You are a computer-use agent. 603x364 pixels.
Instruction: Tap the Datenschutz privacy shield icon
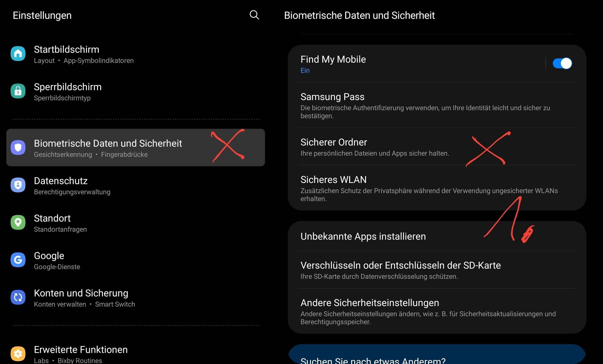point(18,185)
